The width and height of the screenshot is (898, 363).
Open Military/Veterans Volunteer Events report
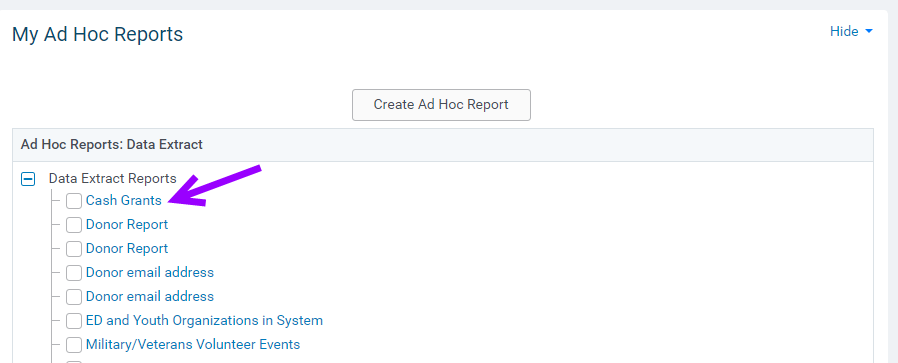click(x=193, y=345)
